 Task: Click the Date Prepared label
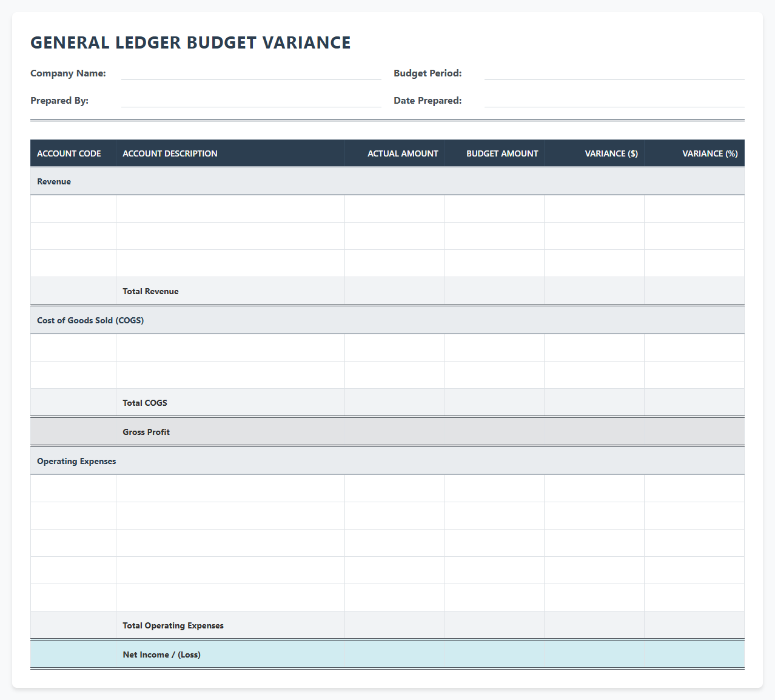(428, 100)
